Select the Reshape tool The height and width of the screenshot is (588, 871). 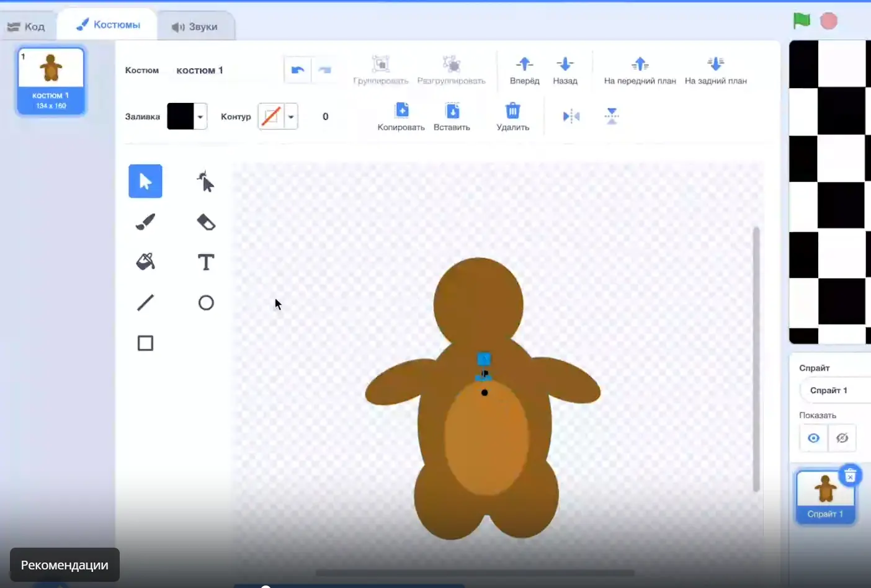coord(205,181)
